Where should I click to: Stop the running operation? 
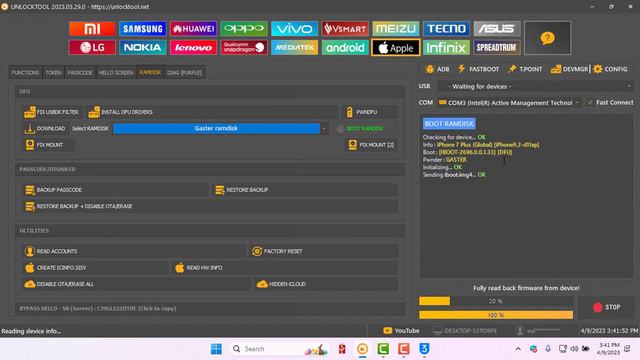coord(607,307)
